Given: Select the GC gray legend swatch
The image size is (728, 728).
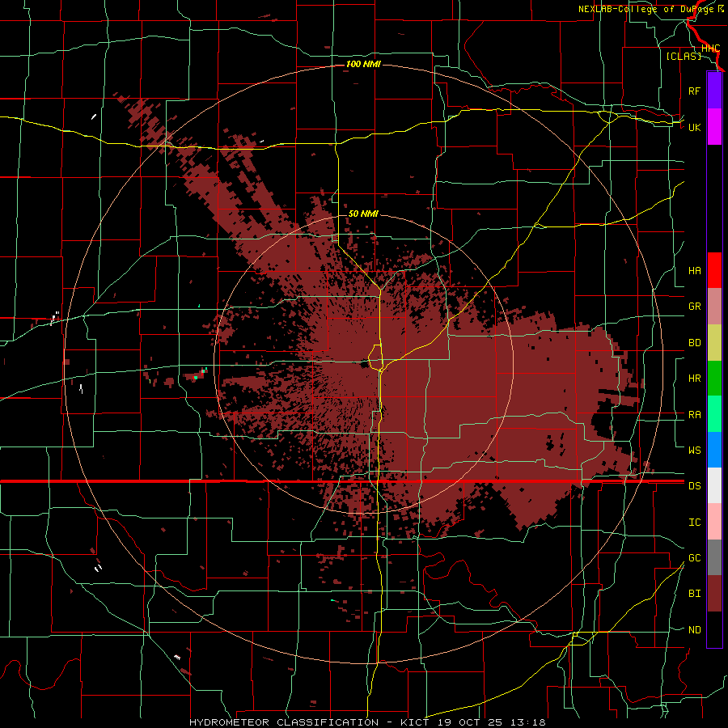Looking at the screenshot, I should 714,557.
